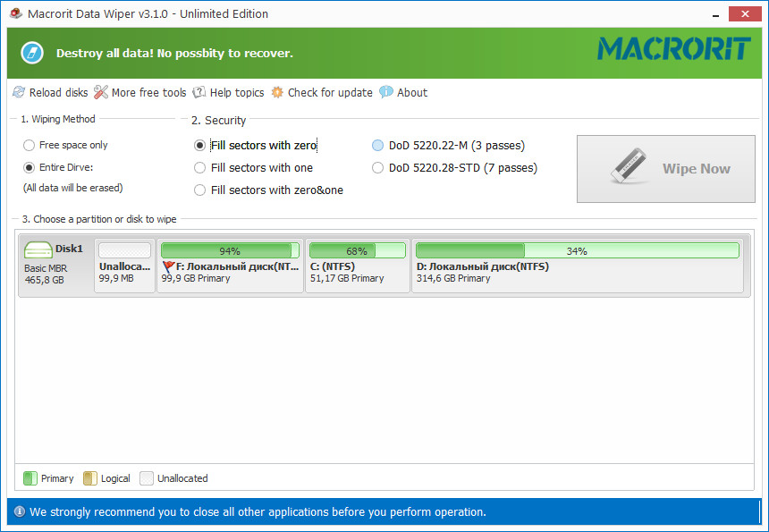
Task: Minimize the Data Wiper window
Action: pos(716,14)
